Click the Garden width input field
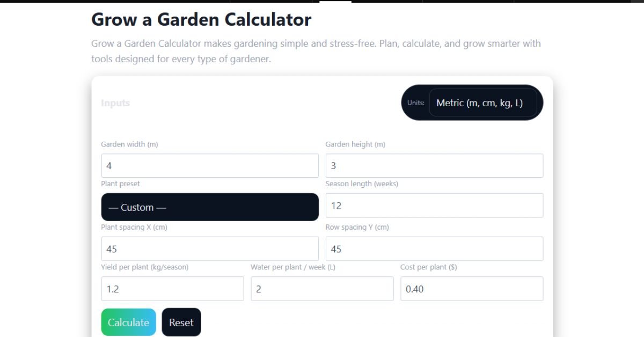Viewport: 644px width, 337px height. pos(209,165)
